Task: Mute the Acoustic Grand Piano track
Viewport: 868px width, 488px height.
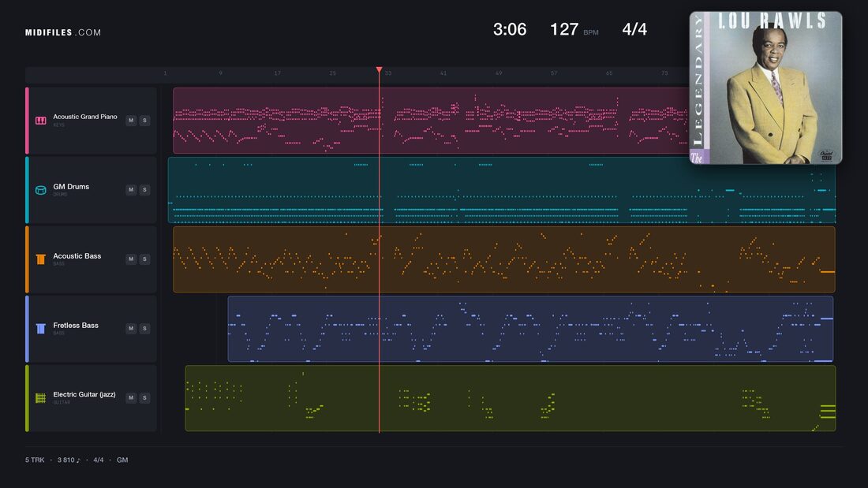Action: [x=131, y=121]
